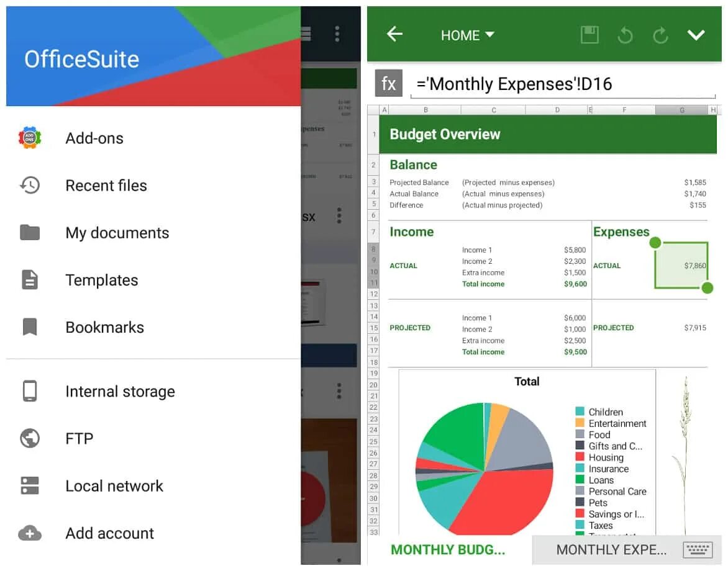Open three-dot menu of lower dimmed file
Viewport: 728px width, 571px height.
339,391
